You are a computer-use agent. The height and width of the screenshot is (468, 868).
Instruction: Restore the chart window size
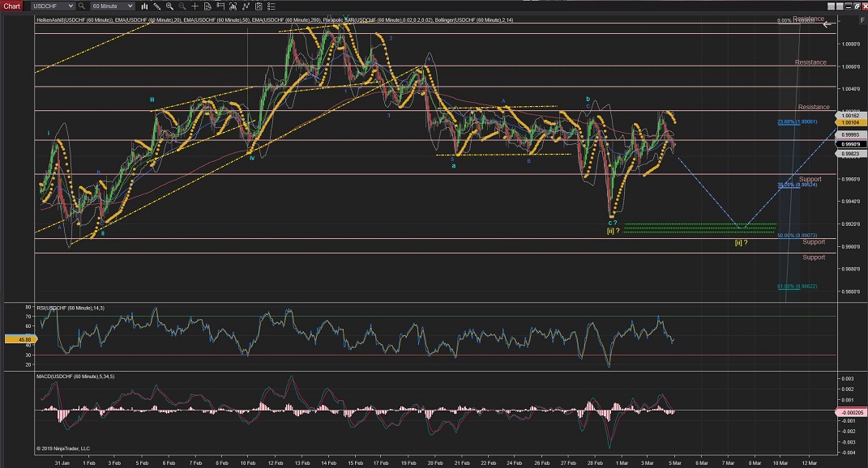tap(856, 6)
